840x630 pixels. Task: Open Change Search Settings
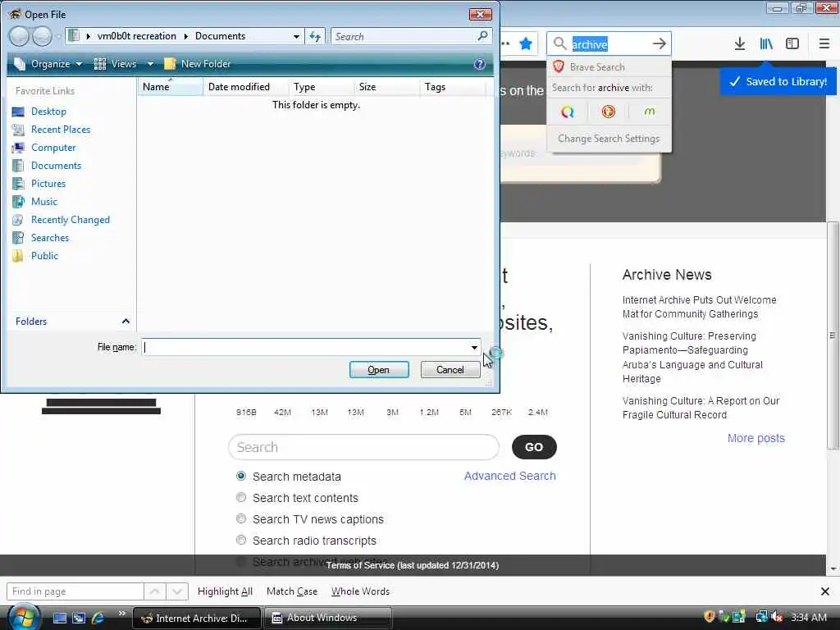(x=609, y=139)
